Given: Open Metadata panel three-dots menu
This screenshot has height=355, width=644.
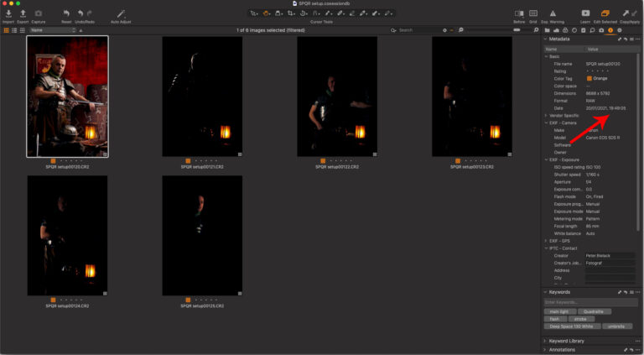Looking at the screenshot, I should (x=637, y=39).
